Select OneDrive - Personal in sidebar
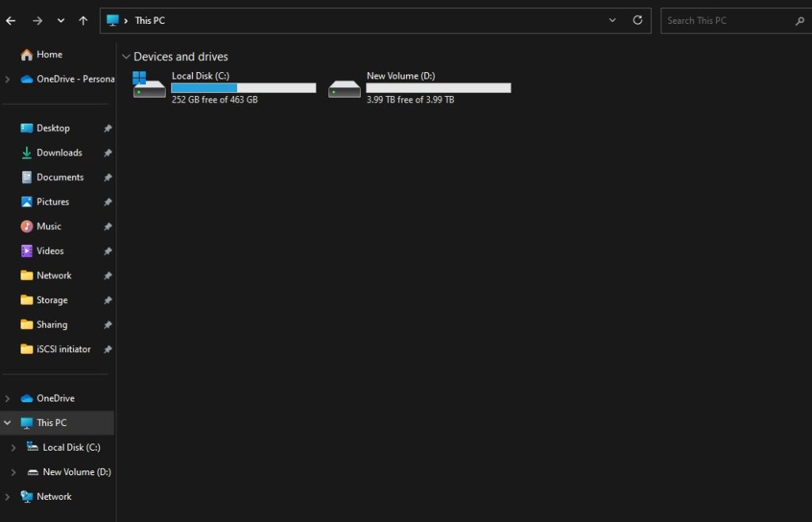Image resolution: width=812 pixels, height=522 pixels. pyautogui.click(x=67, y=79)
